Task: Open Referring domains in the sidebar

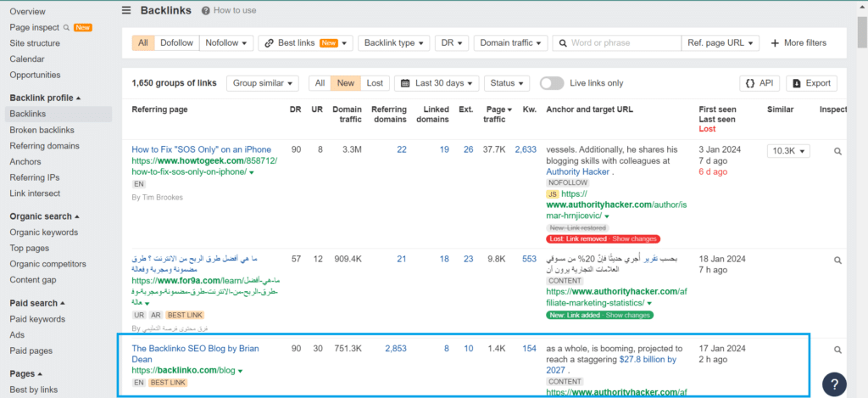Action: tap(44, 146)
